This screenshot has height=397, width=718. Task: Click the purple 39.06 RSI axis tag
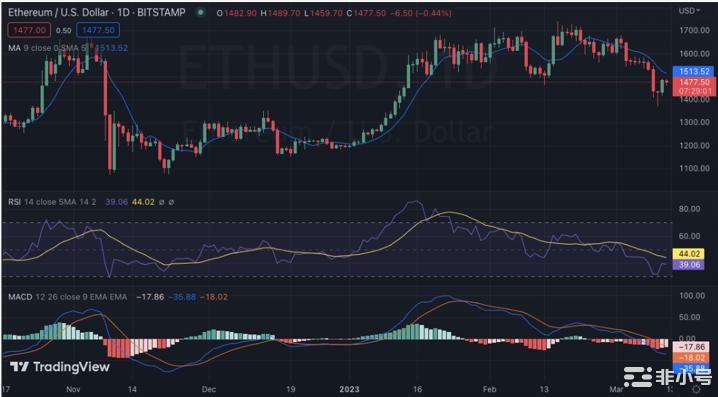[x=688, y=264]
